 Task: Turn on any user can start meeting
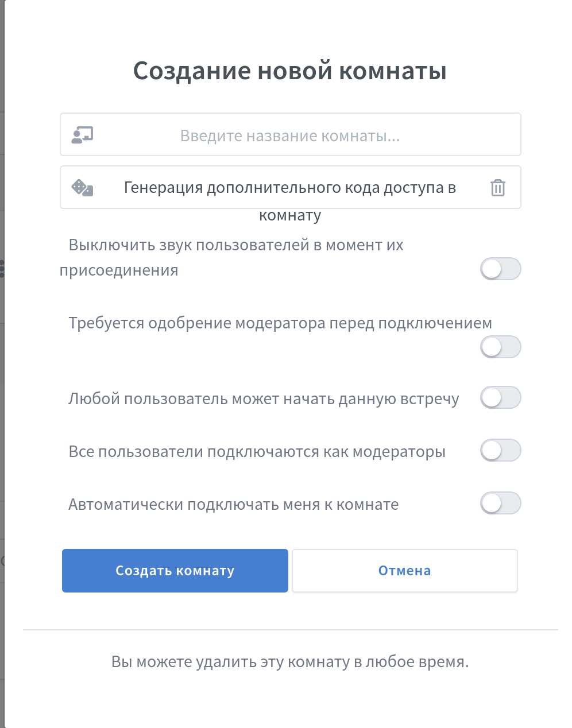click(500, 397)
